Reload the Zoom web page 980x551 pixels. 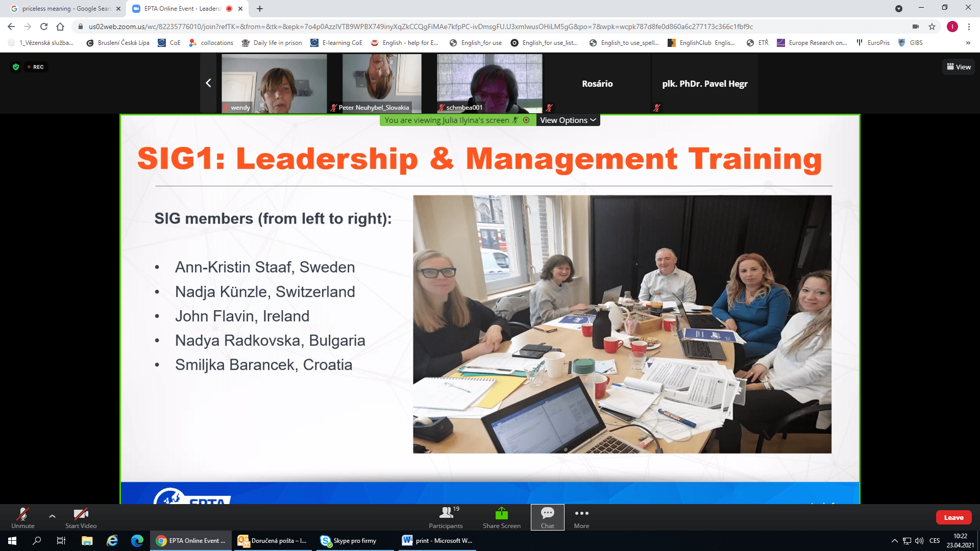click(44, 27)
